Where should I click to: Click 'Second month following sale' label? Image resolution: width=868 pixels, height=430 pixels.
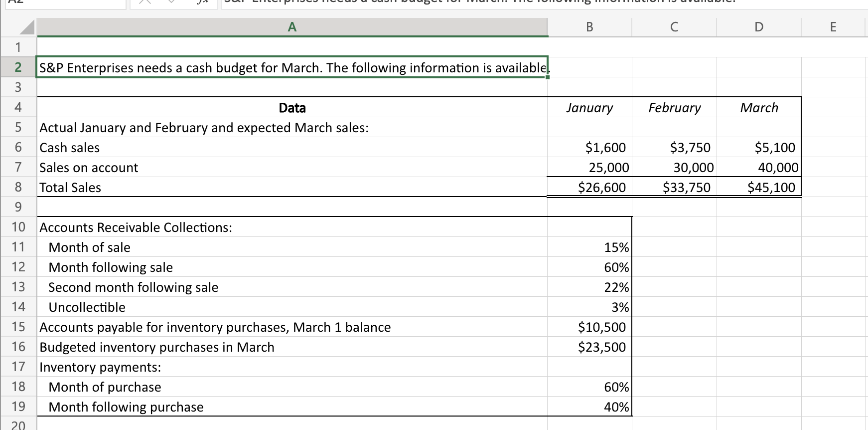tap(133, 287)
